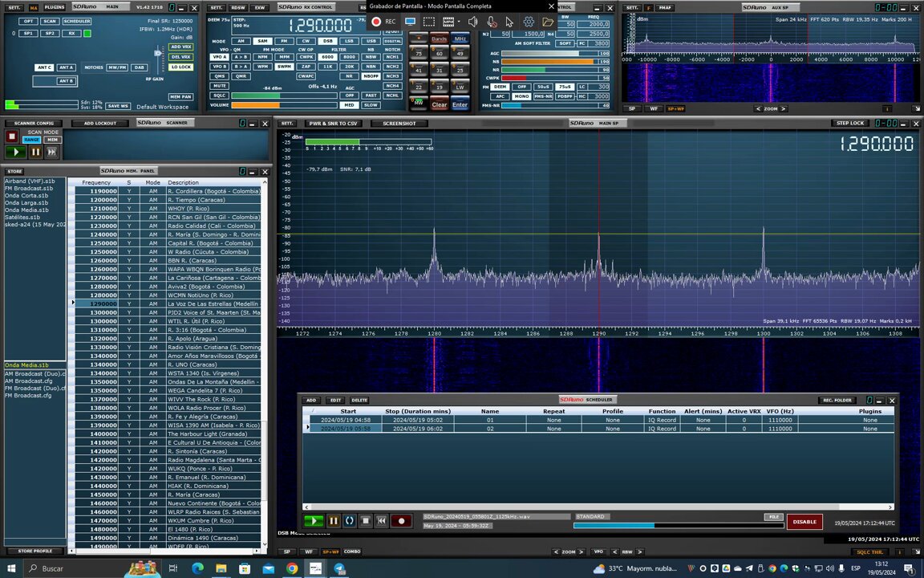This screenshot has width=924, height=578.
Task: Increase RBW with the right arrow
Action: 639,552
